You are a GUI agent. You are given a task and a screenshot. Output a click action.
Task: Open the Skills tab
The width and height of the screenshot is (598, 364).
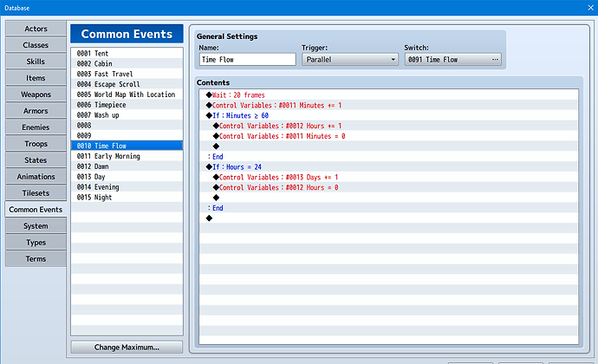(x=36, y=62)
